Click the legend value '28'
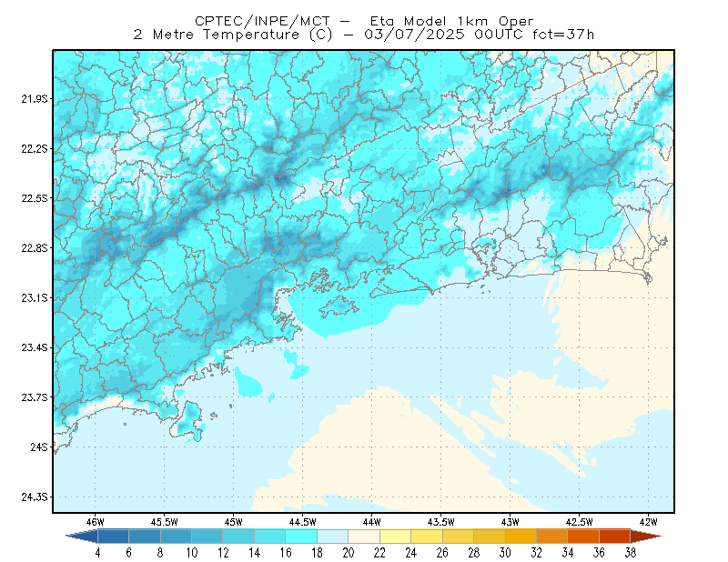The width and height of the screenshot is (728, 562). (473, 553)
